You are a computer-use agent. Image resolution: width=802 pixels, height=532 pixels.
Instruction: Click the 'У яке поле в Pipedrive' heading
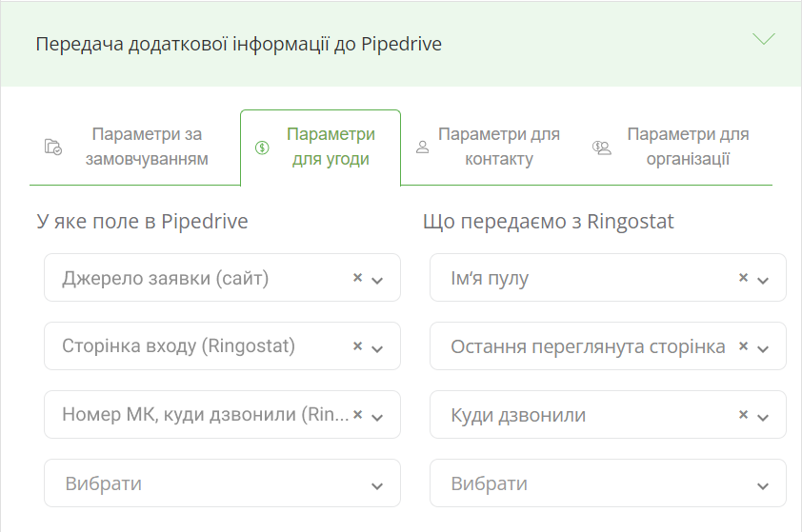point(142,222)
